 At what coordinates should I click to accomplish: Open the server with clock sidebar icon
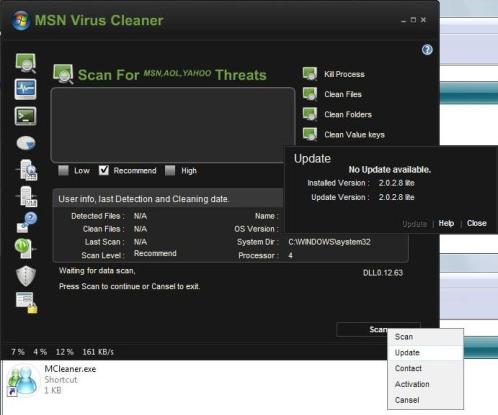(x=27, y=170)
